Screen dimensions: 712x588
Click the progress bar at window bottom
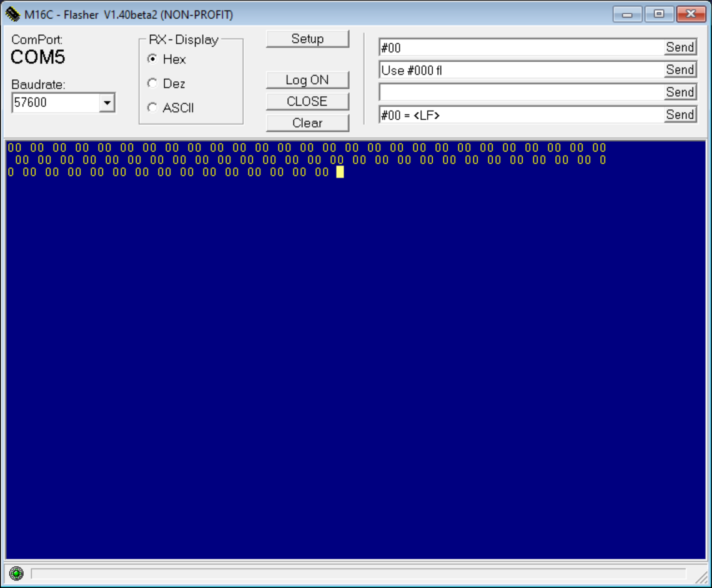358,574
